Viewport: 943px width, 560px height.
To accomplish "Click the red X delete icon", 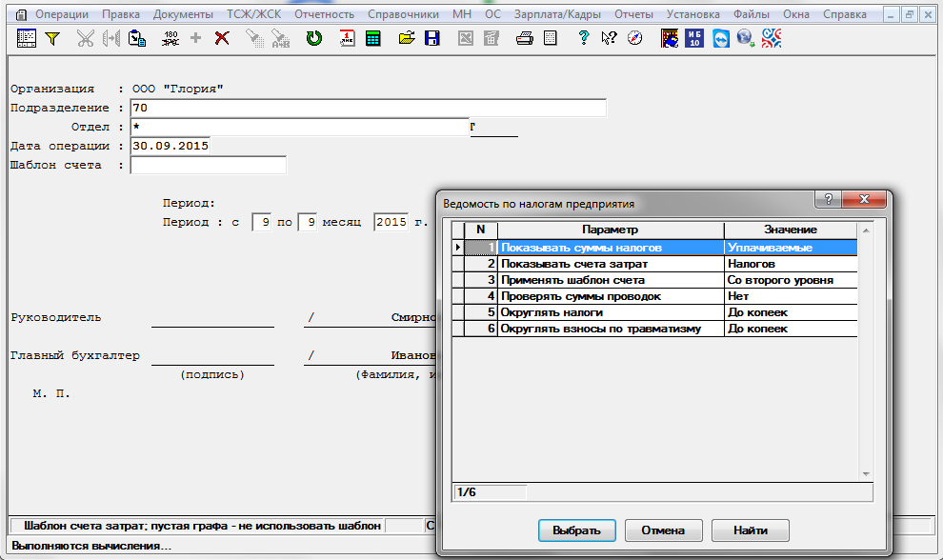I will (x=222, y=38).
